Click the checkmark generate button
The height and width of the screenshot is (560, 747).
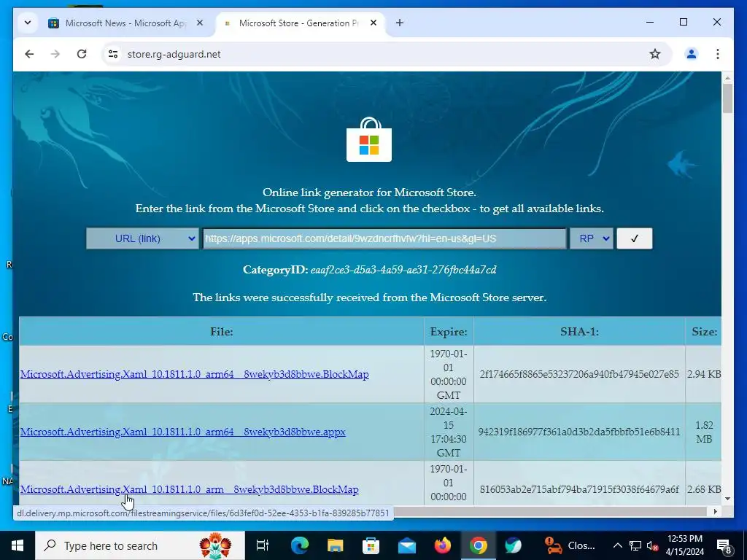pyautogui.click(x=635, y=238)
